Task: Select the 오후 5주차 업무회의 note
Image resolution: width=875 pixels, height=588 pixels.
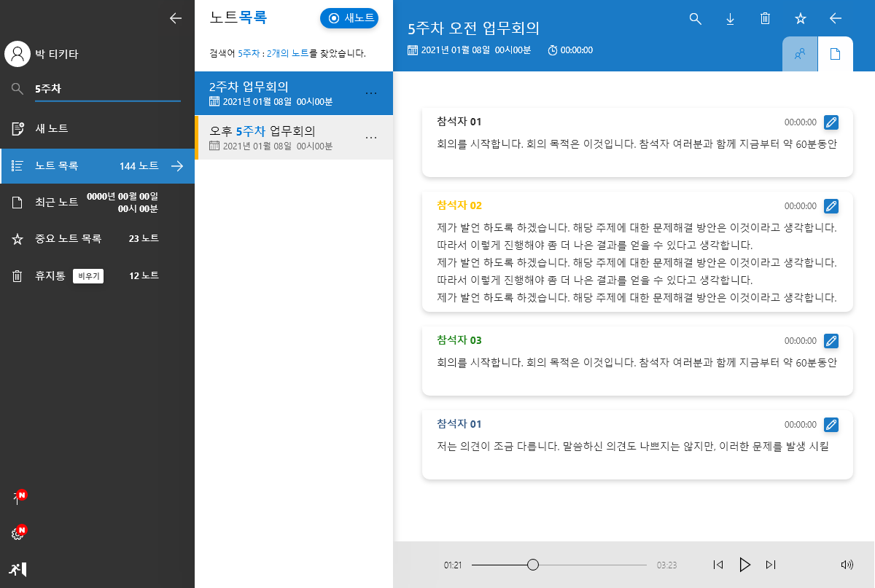Action: point(294,137)
